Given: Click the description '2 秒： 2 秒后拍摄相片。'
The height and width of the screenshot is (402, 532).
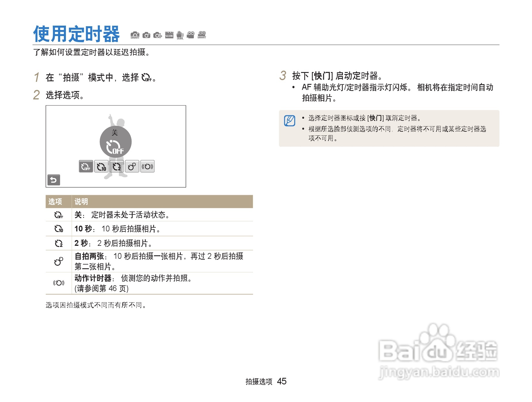Looking at the screenshot, I should click(x=113, y=244).
